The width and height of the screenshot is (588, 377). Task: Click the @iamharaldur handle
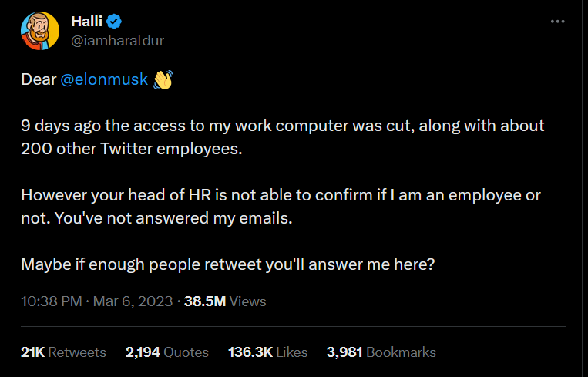coord(117,41)
